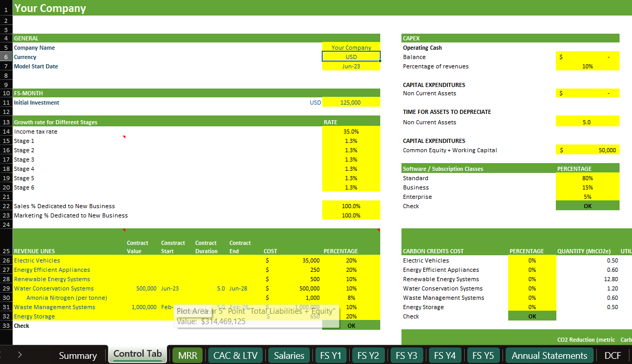Click the red comment indicator beside Income tax rate

[123, 136]
